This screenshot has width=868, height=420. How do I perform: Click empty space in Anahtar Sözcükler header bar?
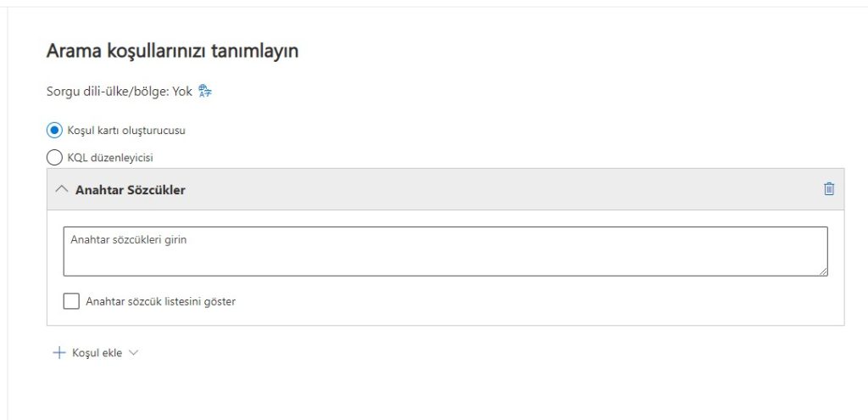pos(509,189)
